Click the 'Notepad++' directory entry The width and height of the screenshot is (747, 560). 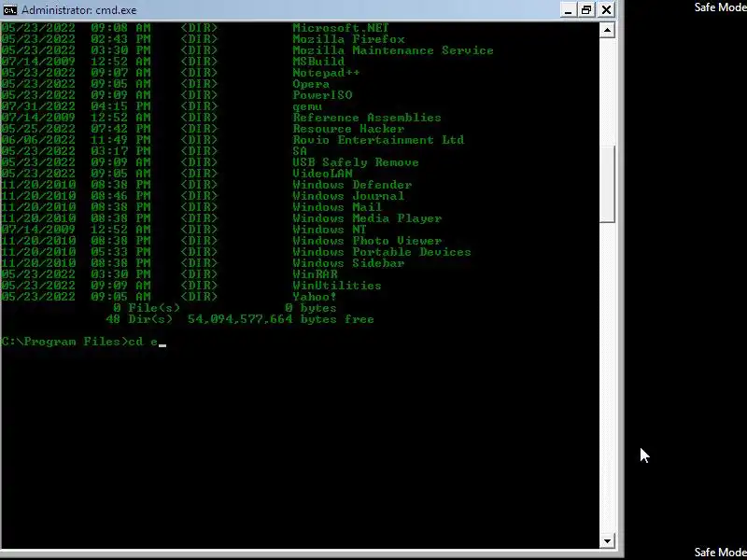coord(326,73)
